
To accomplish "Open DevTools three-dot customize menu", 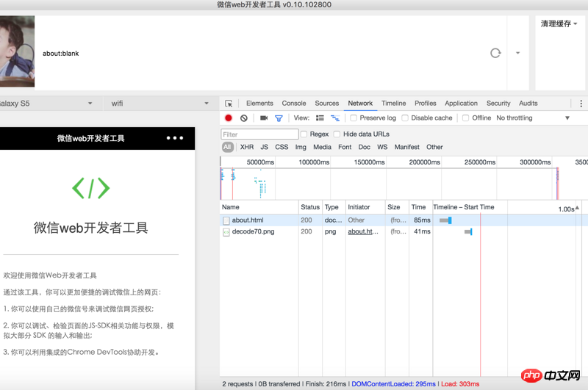I will [x=581, y=104].
